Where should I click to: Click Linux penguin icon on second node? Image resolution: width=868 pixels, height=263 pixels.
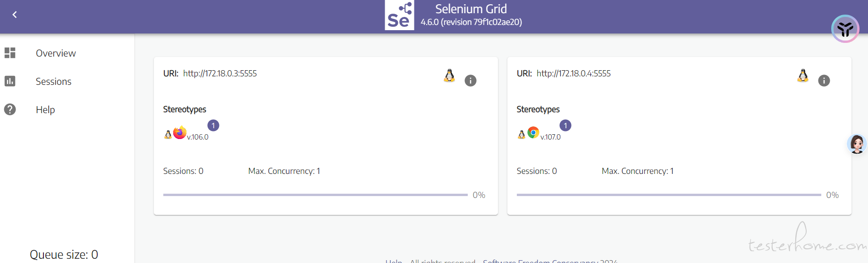(x=803, y=75)
